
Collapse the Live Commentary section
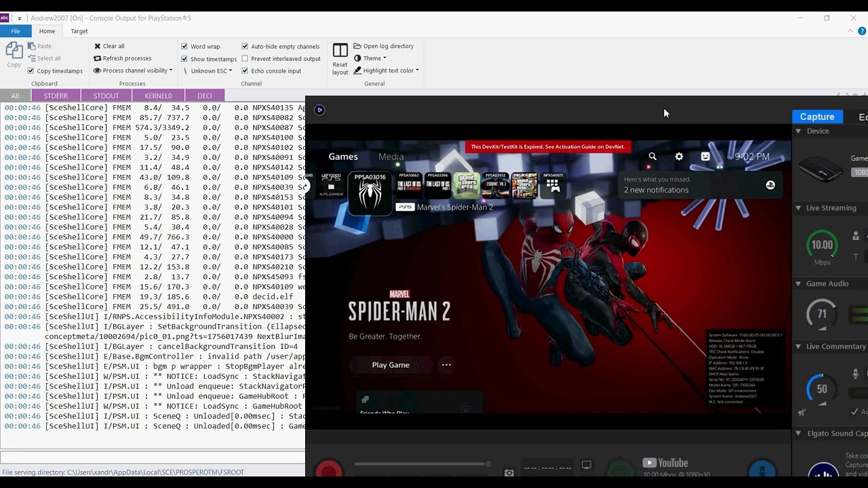[x=798, y=346]
